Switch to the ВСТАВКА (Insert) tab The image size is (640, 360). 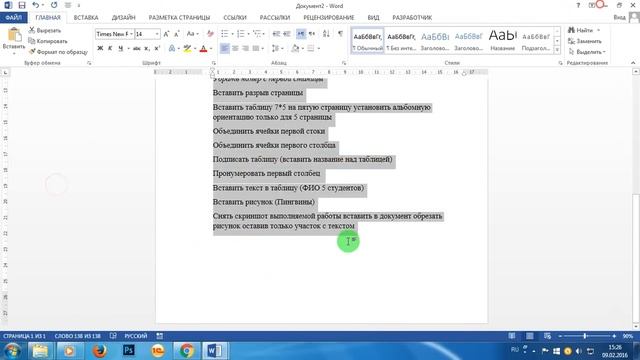coord(86,18)
